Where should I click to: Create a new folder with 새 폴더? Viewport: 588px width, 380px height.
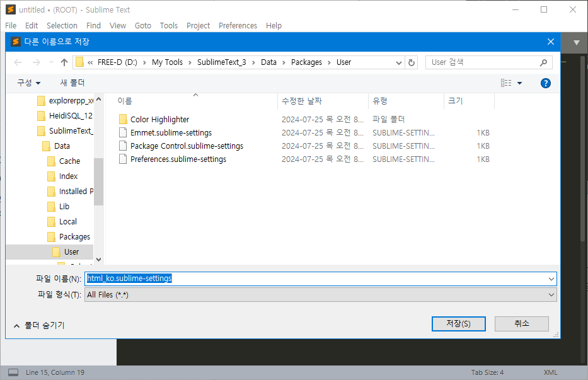[x=72, y=83]
